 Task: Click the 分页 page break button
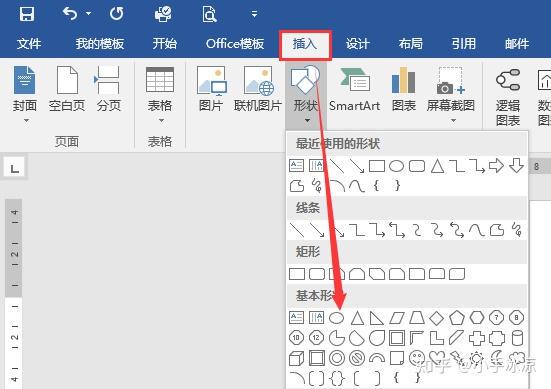coord(109,90)
